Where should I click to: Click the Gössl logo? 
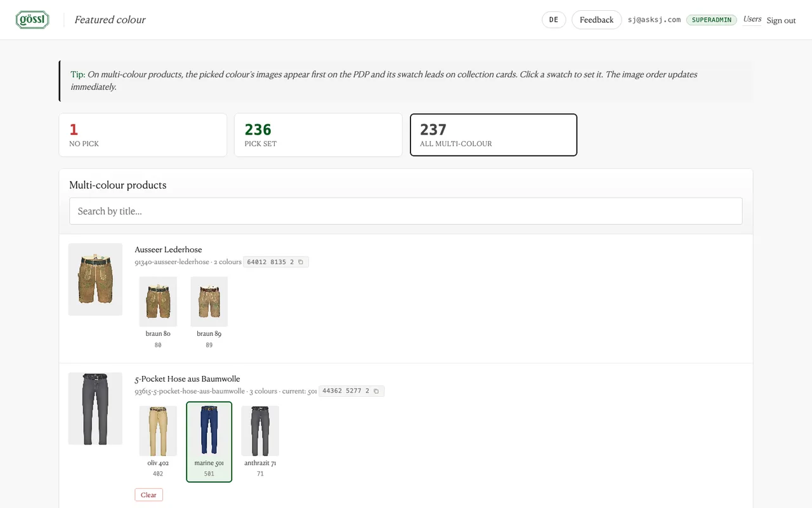[x=32, y=20]
